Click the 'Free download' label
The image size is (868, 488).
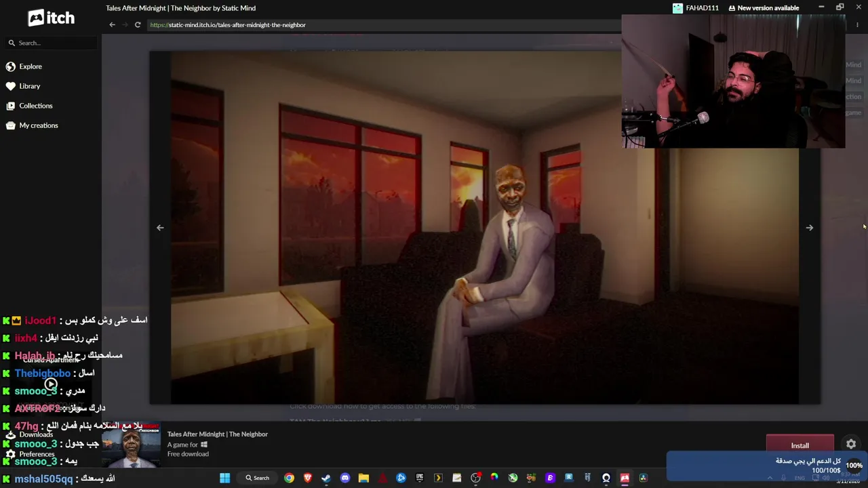[x=188, y=454]
